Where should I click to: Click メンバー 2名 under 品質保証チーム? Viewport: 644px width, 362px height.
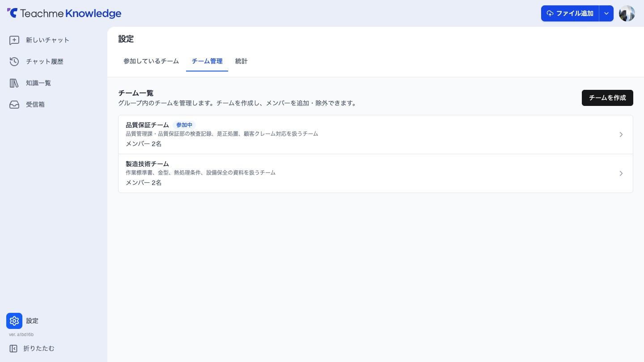pyautogui.click(x=144, y=144)
